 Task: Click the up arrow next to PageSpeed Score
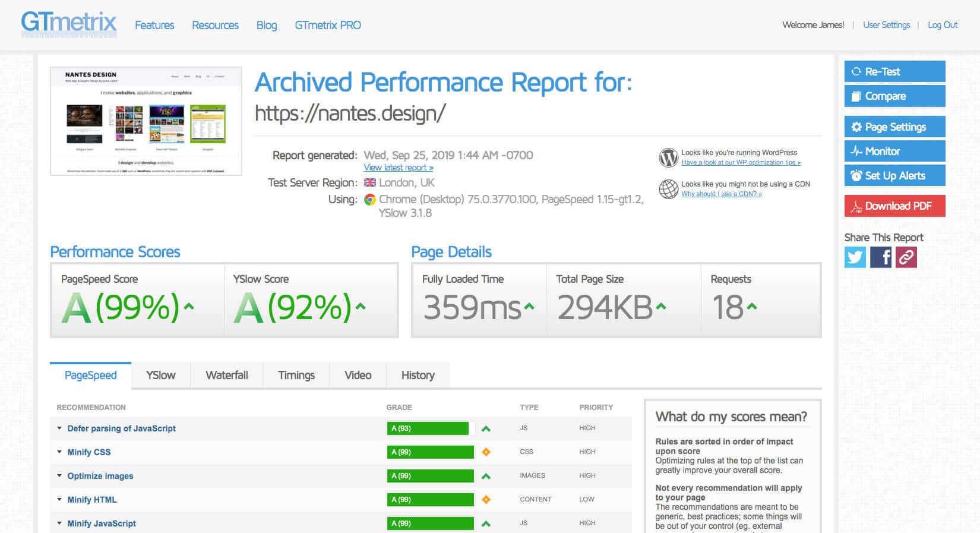[189, 307]
